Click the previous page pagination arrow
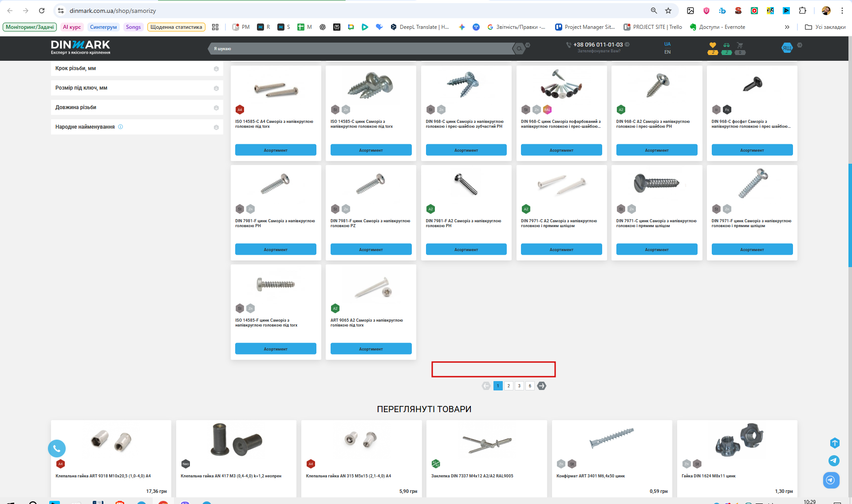Image resolution: width=852 pixels, height=504 pixels. tap(486, 386)
